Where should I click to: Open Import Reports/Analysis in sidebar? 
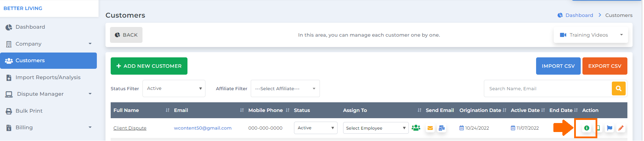[48, 77]
